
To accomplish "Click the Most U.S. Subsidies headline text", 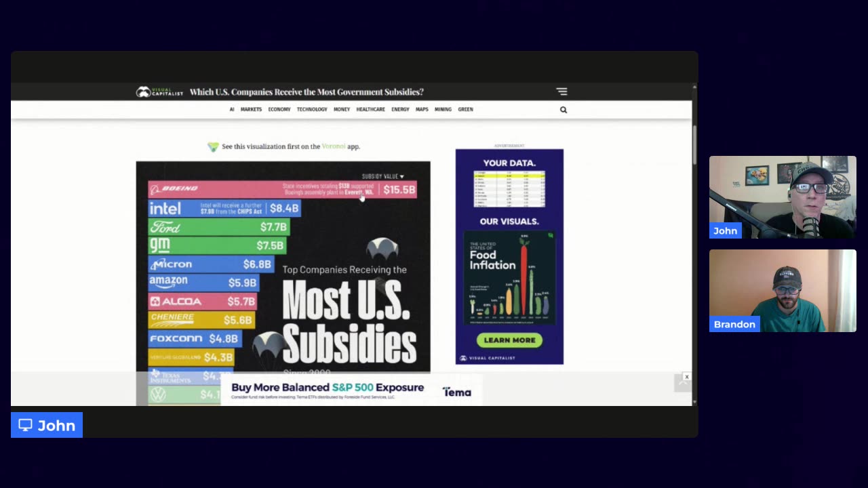I will click(349, 322).
